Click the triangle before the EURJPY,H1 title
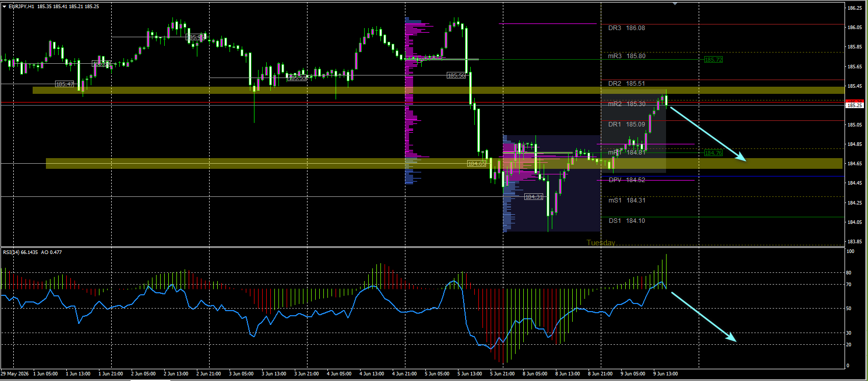The image size is (868, 381). point(5,7)
